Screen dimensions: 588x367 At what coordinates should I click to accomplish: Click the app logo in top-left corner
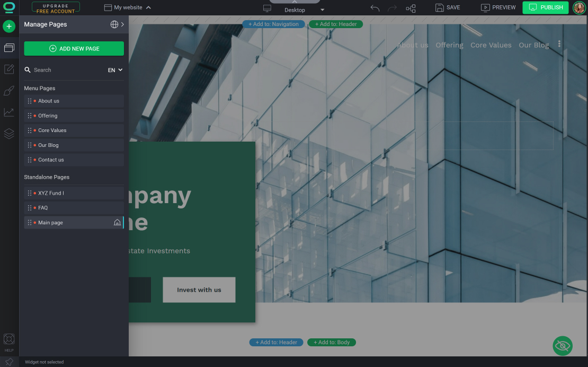click(9, 7)
